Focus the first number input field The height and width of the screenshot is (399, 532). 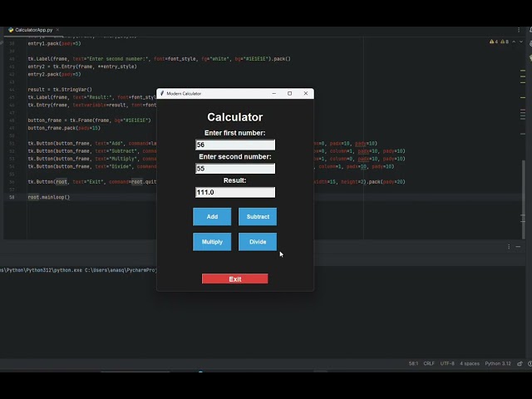(235, 145)
